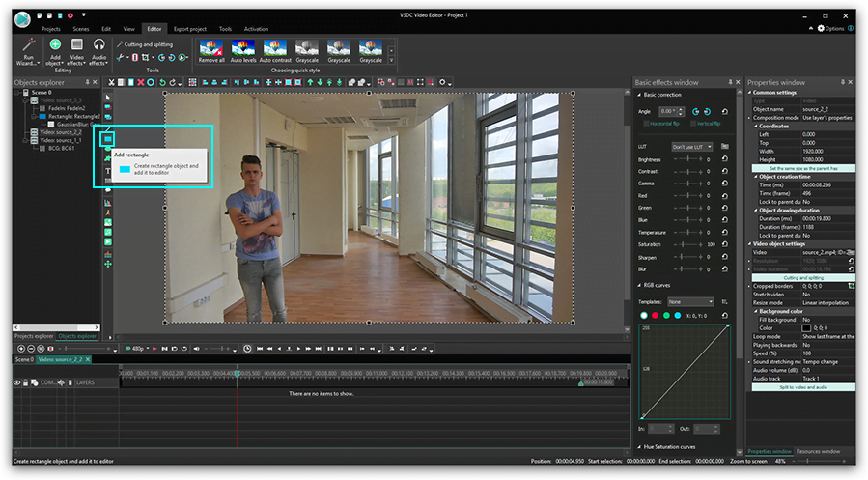Click the crop tool icon in Tools
This screenshot has width=868, height=480.
[145, 57]
